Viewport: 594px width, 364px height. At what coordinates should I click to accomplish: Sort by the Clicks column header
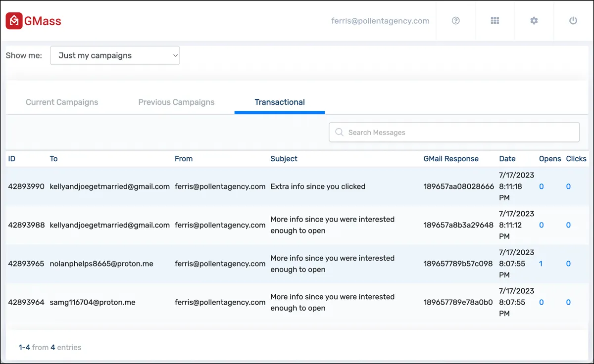[576, 159]
